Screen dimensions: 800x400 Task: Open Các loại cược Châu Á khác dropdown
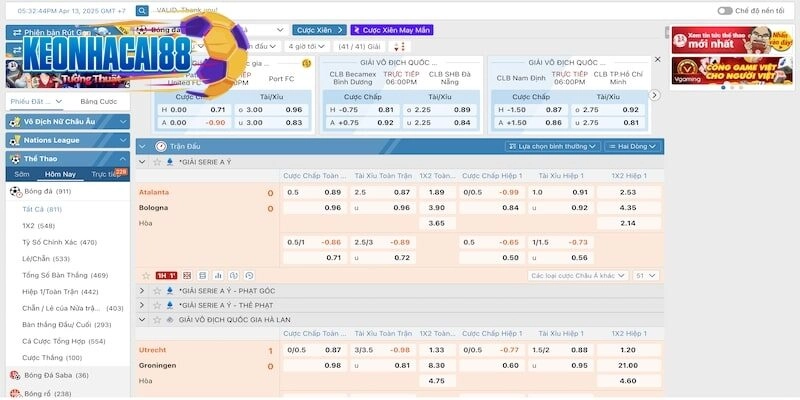pos(572,275)
